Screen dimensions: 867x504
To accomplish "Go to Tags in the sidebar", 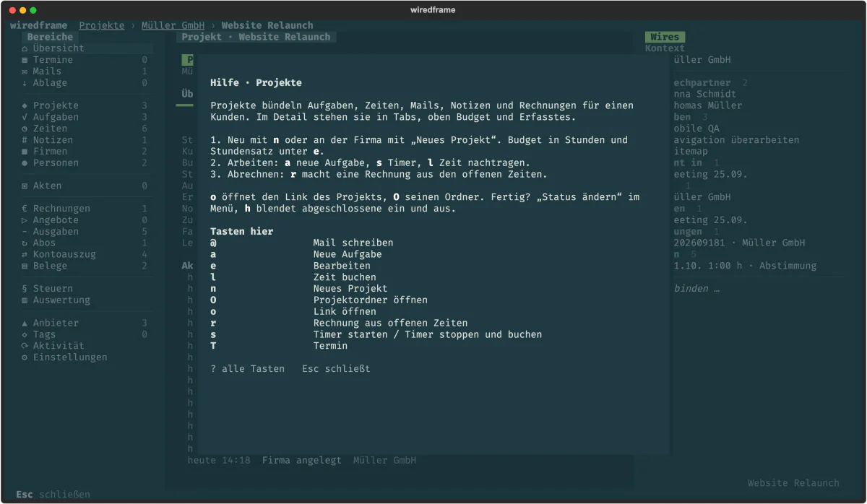I will pos(85,334).
